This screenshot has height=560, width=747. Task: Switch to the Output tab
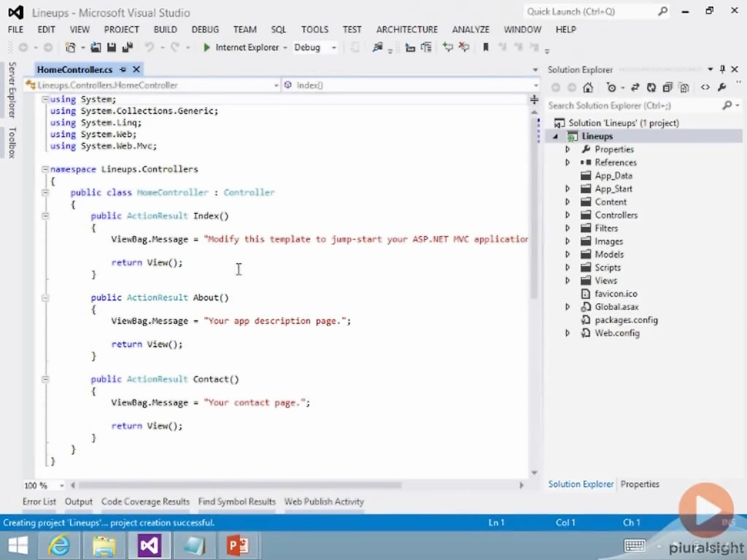coord(79,502)
